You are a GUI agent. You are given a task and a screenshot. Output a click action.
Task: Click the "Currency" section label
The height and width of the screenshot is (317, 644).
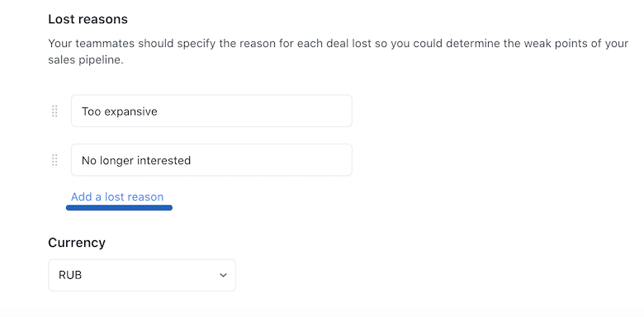(x=77, y=243)
